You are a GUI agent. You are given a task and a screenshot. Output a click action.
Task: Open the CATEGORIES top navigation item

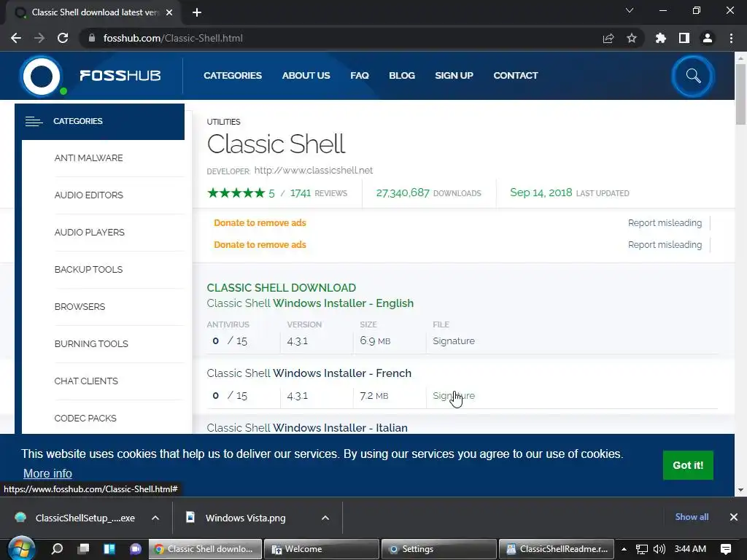coord(233,76)
